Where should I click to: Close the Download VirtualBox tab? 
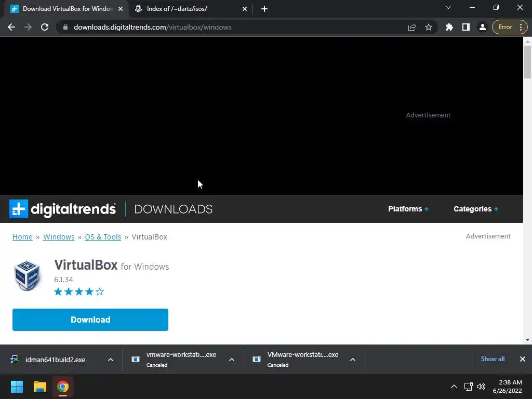pos(121,9)
